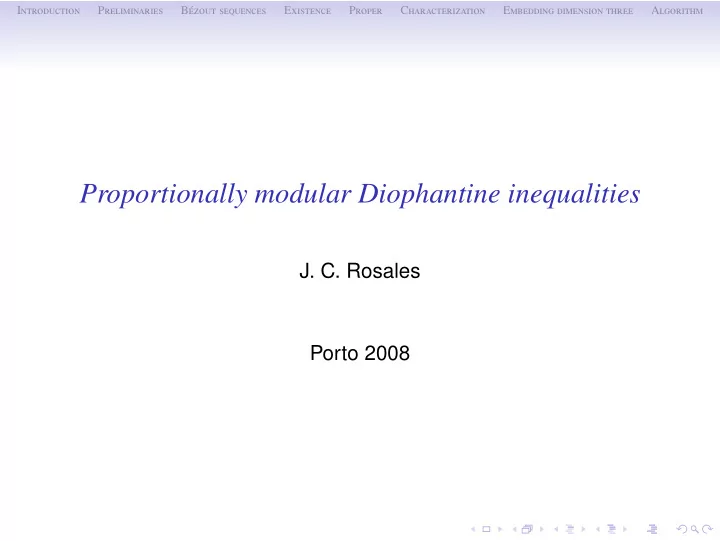Click the frame stack navigation icon
720x541 pixels.
[x=527, y=529]
